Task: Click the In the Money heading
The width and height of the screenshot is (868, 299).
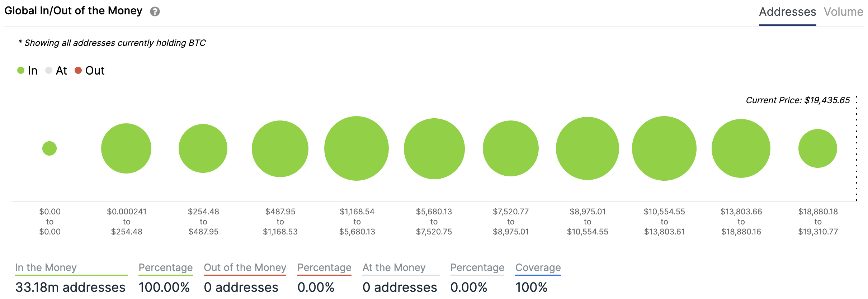Action: pyautogui.click(x=46, y=267)
